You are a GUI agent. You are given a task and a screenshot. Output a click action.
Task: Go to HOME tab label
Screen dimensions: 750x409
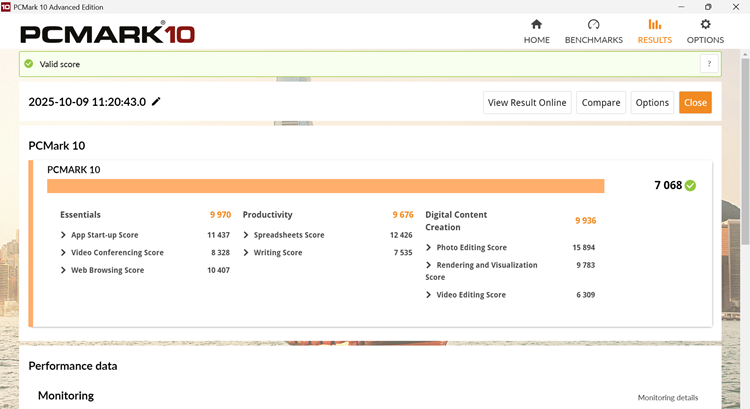(536, 40)
